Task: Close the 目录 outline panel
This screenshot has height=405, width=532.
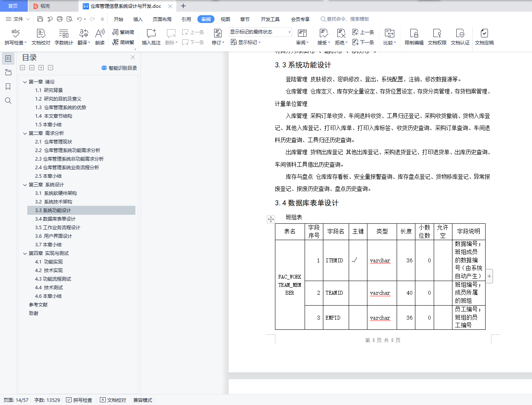Action: (x=133, y=57)
